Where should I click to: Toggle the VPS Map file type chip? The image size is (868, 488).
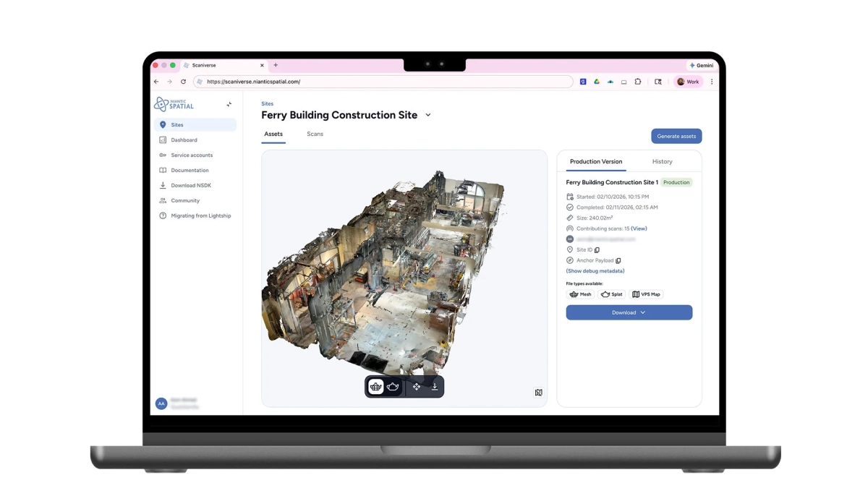(x=645, y=294)
